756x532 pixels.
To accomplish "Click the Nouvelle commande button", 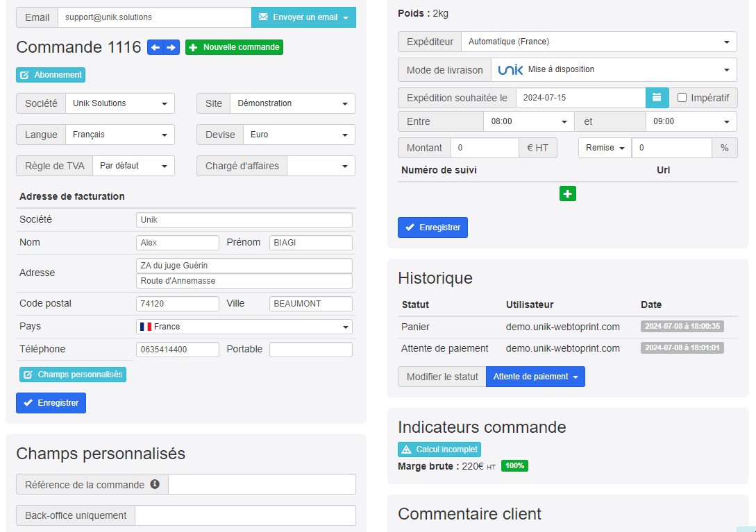I will tap(234, 47).
